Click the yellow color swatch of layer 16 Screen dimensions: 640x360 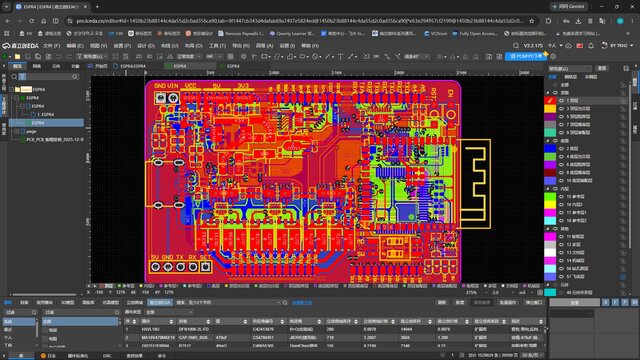550,204
